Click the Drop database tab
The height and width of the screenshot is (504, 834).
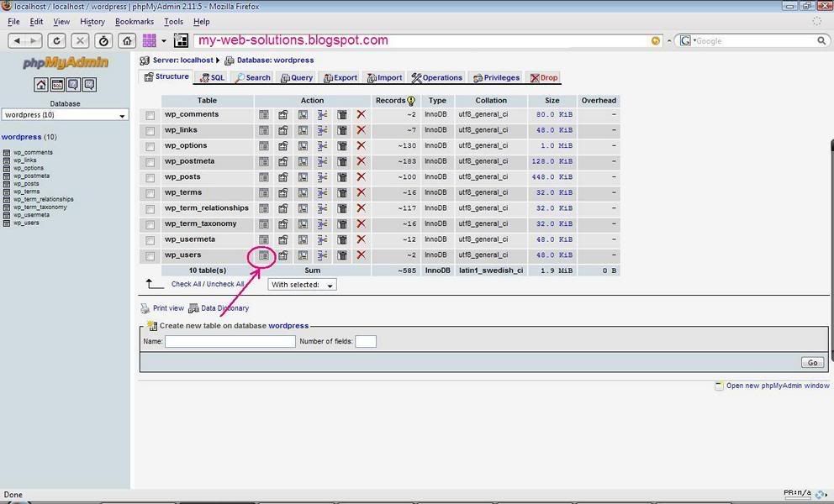click(x=544, y=77)
